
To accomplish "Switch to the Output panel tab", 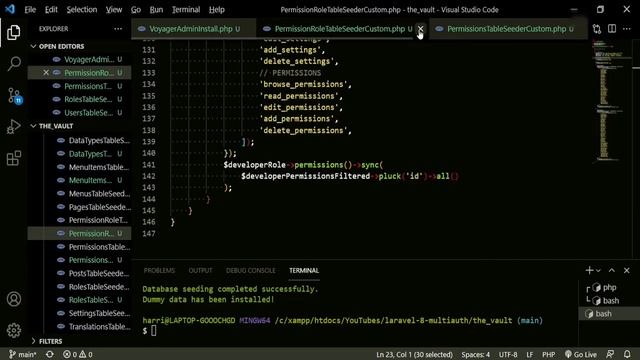I will coord(200,271).
